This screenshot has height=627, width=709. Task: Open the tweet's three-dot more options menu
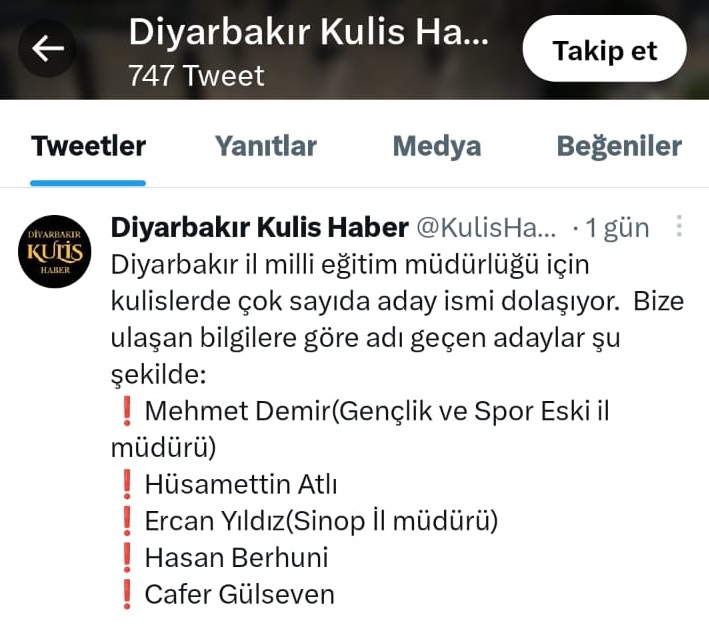click(x=679, y=226)
